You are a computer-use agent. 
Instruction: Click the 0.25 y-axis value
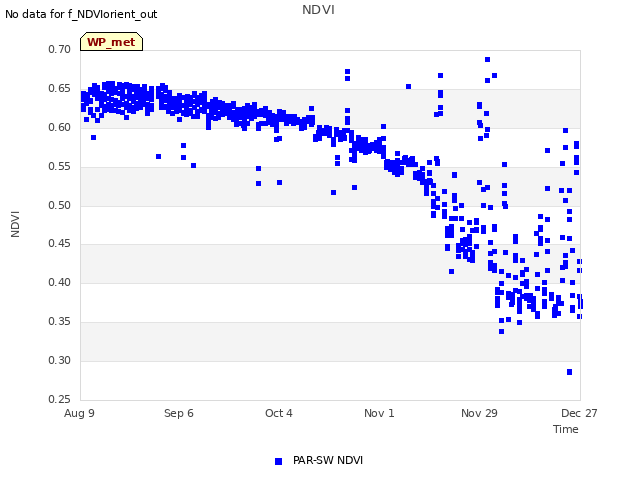click(59, 399)
